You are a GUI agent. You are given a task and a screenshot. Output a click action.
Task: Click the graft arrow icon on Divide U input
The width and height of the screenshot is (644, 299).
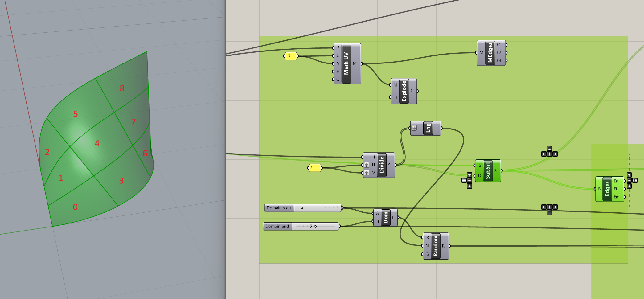pos(367,165)
